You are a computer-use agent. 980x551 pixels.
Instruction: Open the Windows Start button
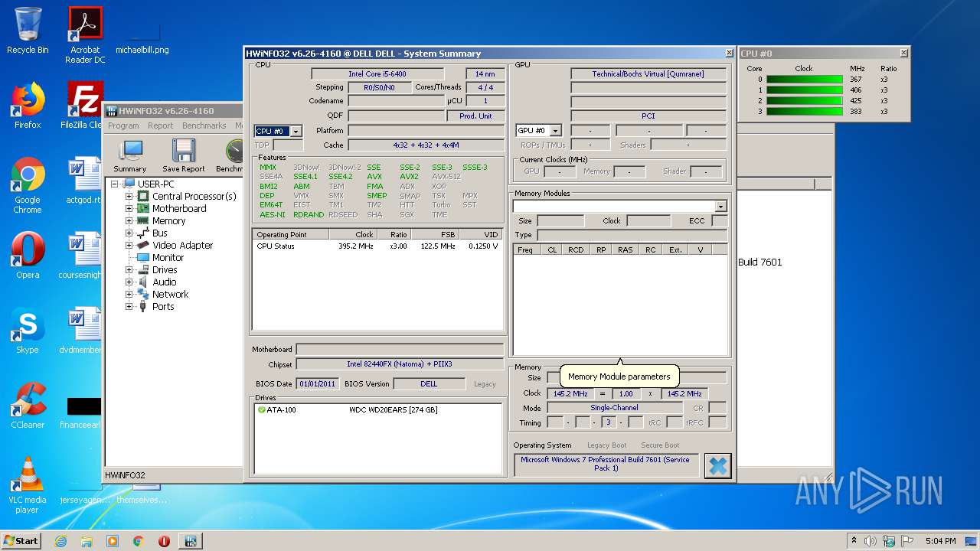pos(21,541)
